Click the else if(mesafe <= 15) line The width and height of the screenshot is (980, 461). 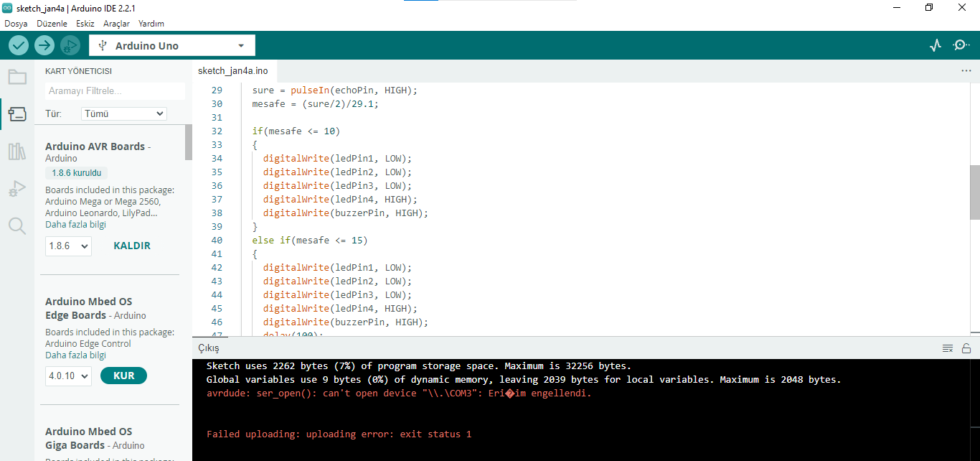(x=309, y=241)
